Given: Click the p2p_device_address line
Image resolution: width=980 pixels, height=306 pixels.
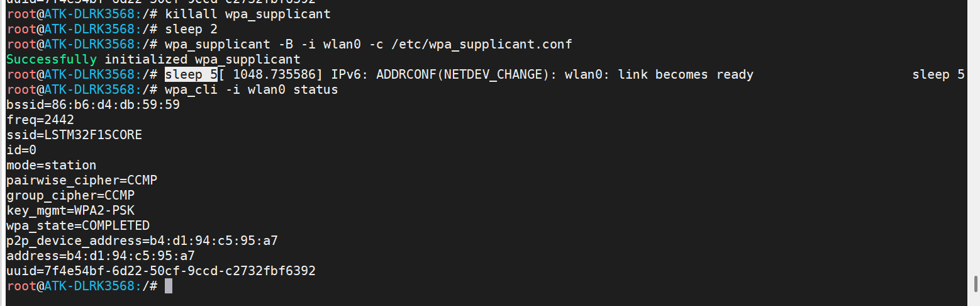Looking at the screenshot, I should (142, 241).
